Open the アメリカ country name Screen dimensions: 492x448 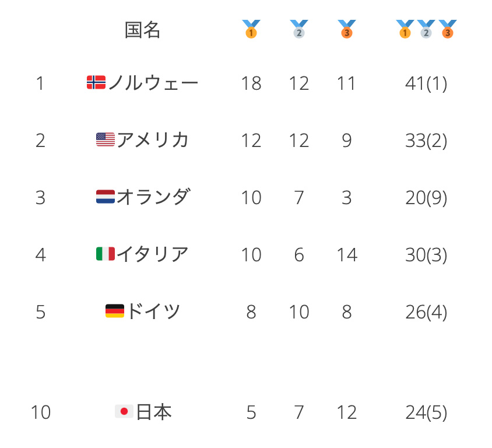tap(153, 140)
